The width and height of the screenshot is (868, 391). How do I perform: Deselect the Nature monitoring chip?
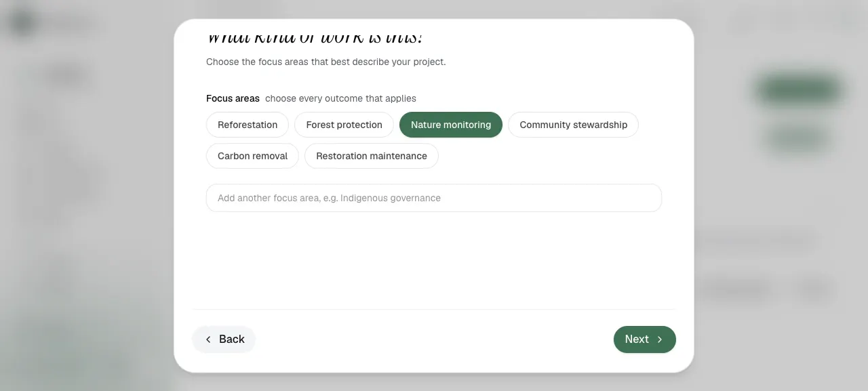coord(451,125)
